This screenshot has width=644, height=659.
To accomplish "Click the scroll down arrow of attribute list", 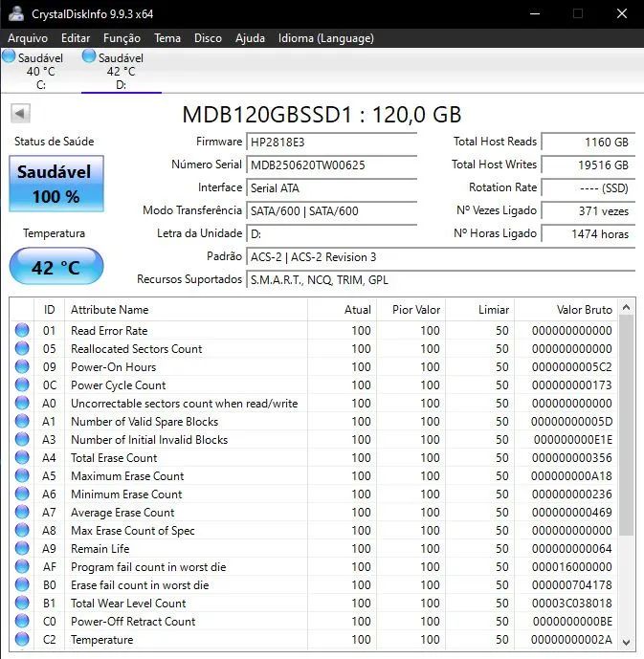I will (x=626, y=642).
